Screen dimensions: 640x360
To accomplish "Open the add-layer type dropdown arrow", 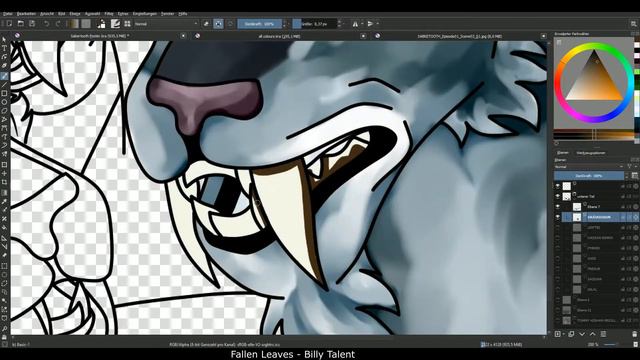I will [563, 334].
